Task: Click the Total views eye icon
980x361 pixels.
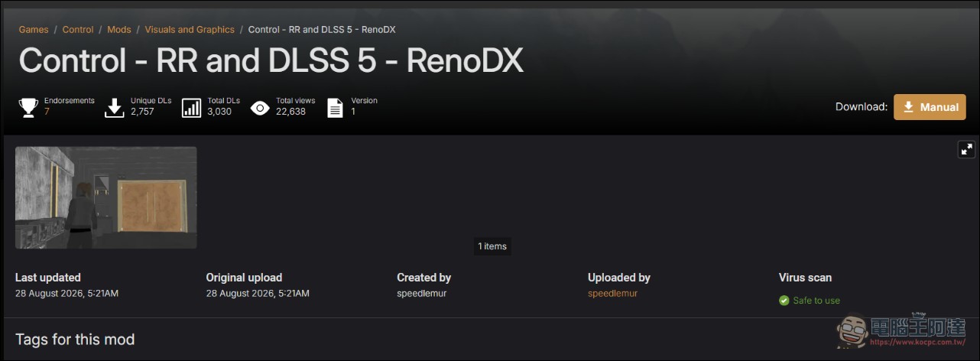Action: (x=260, y=108)
